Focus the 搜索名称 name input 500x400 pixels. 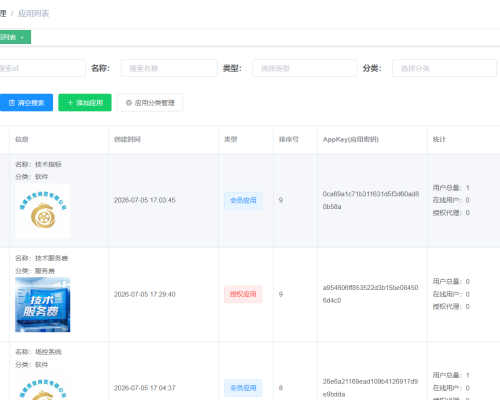[x=169, y=68]
